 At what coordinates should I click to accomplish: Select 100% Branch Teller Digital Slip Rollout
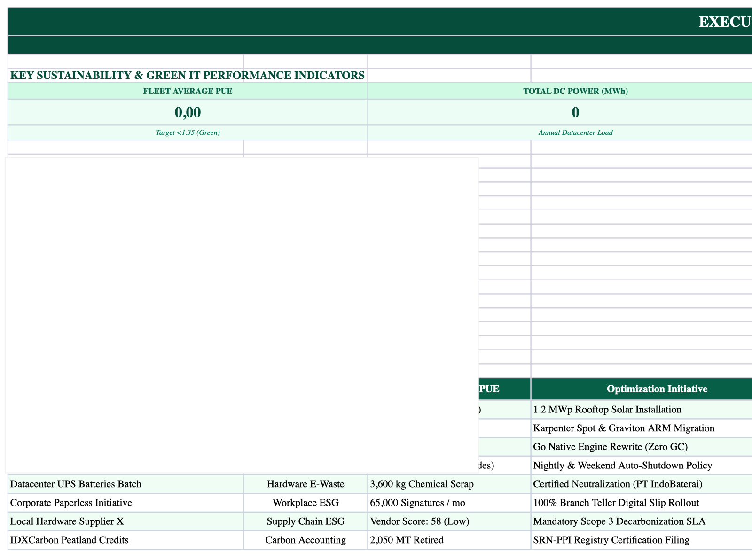tap(642, 503)
